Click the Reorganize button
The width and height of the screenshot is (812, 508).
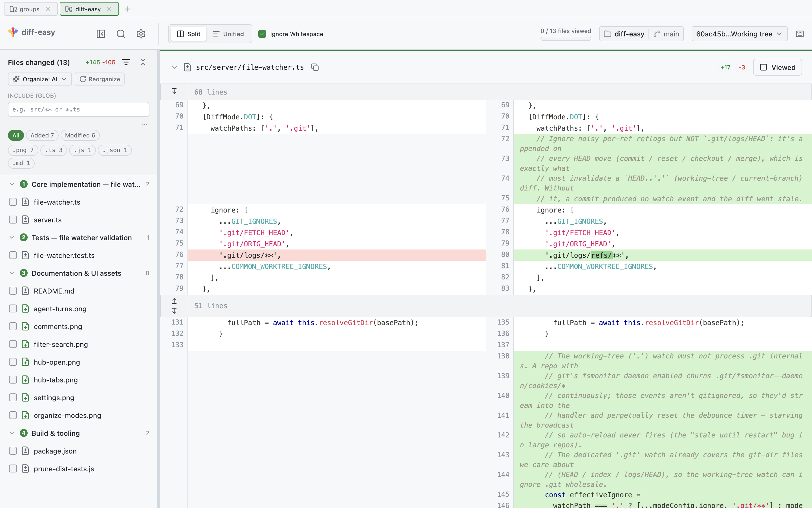click(100, 79)
